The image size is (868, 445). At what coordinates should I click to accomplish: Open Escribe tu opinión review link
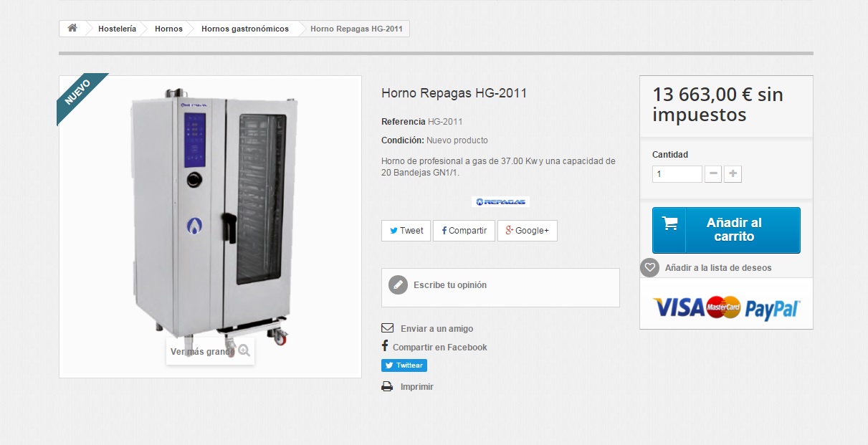coord(450,285)
